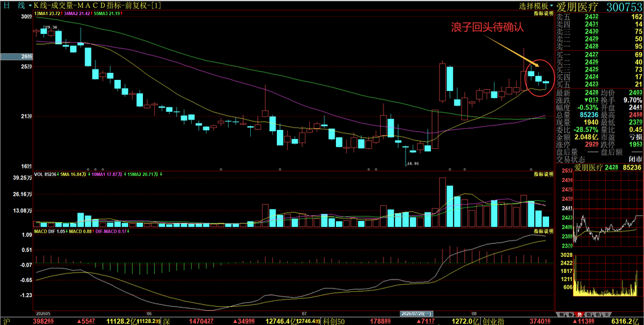644x325 pixels.
Task: Click the 16.91 low price marker
Action: click(413, 164)
